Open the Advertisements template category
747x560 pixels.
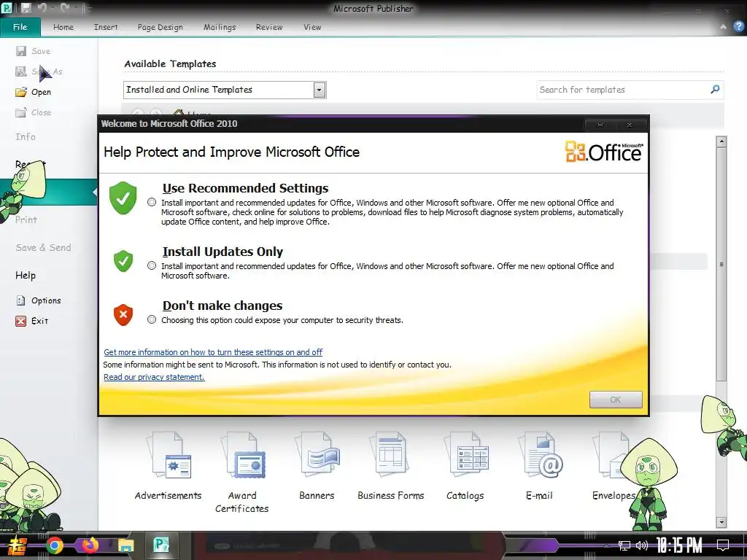tap(169, 466)
